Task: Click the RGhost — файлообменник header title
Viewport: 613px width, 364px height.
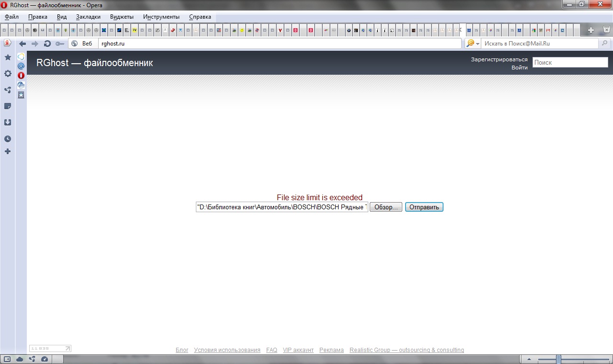Action: [x=94, y=63]
